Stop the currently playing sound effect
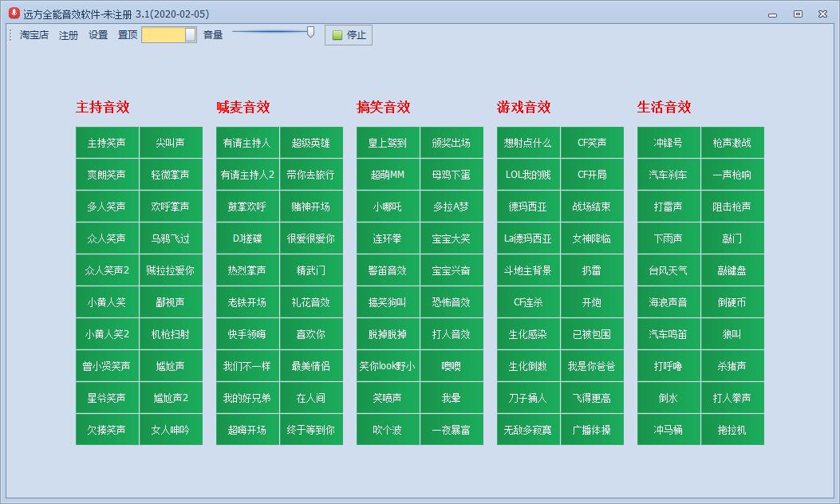 [x=348, y=34]
